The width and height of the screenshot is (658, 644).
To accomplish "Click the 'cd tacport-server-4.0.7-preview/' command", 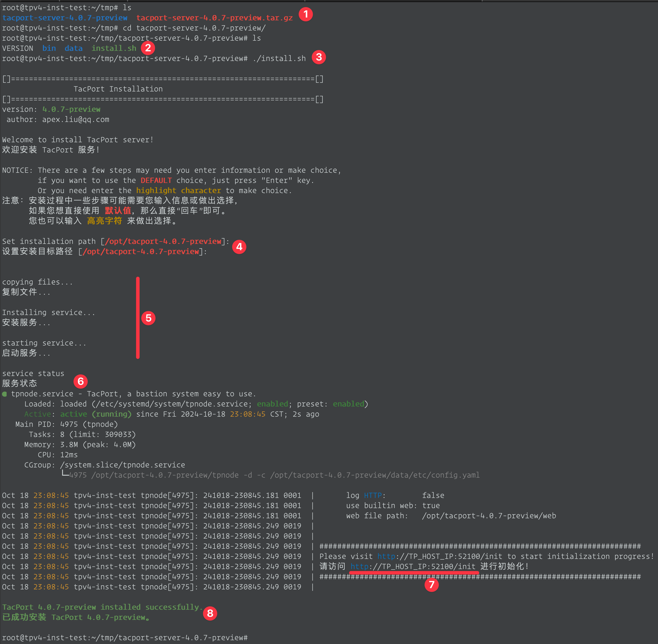I will pos(194,28).
